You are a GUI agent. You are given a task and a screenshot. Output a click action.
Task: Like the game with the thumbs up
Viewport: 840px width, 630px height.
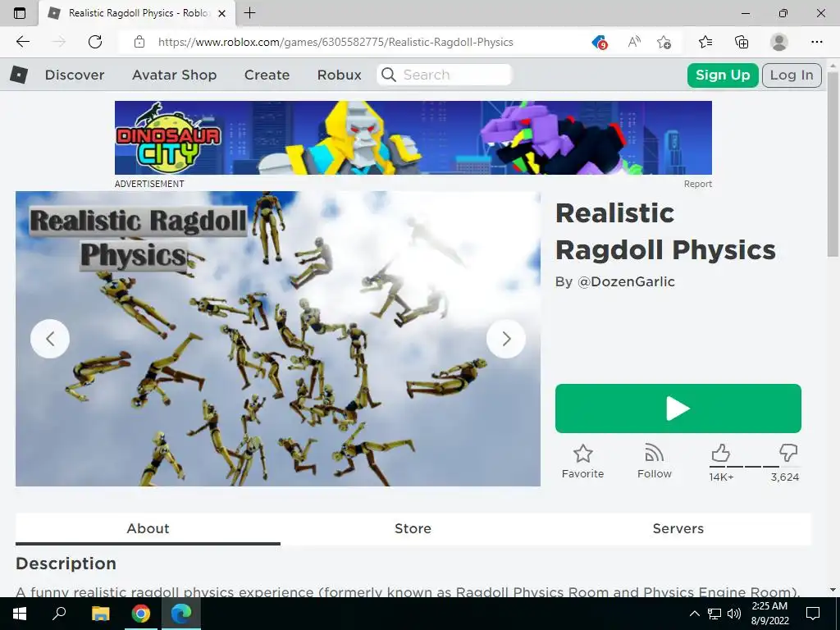tap(720, 453)
